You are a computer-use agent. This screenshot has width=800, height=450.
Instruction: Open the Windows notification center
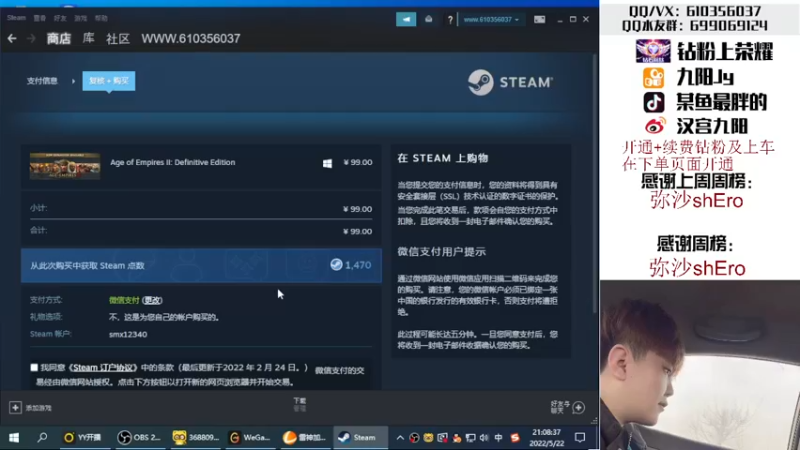tap(580, 438)
